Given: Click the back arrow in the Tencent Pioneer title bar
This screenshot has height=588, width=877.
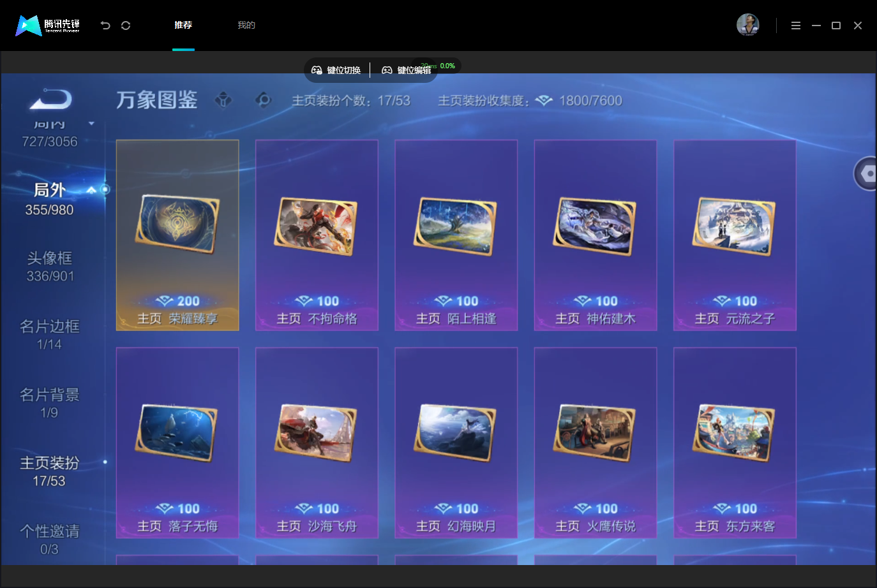Looking at the screenshot, I should pos(105,26).
